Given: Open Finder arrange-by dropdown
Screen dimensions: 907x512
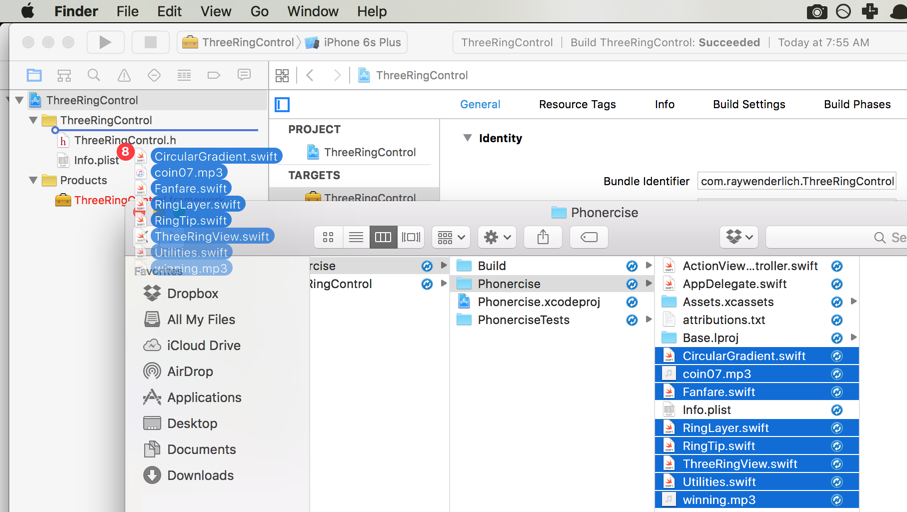Looking at the screenshot, I should (x=451, y=237).
